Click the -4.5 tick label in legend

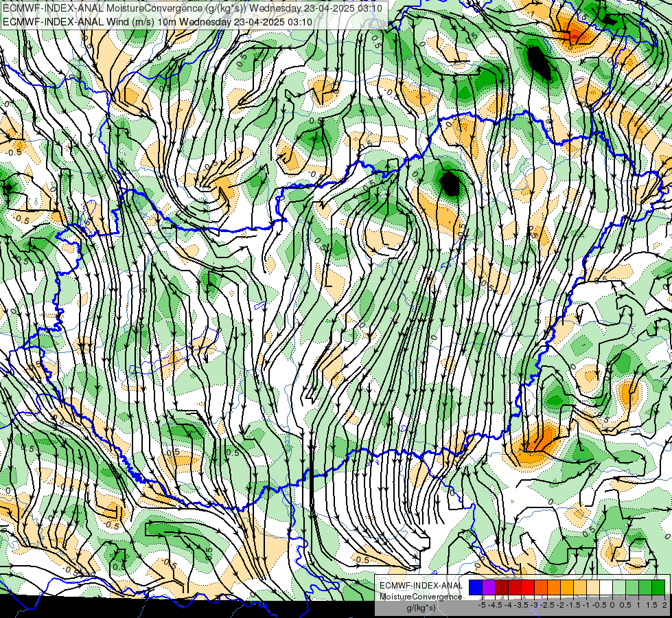tap(495, 605)
